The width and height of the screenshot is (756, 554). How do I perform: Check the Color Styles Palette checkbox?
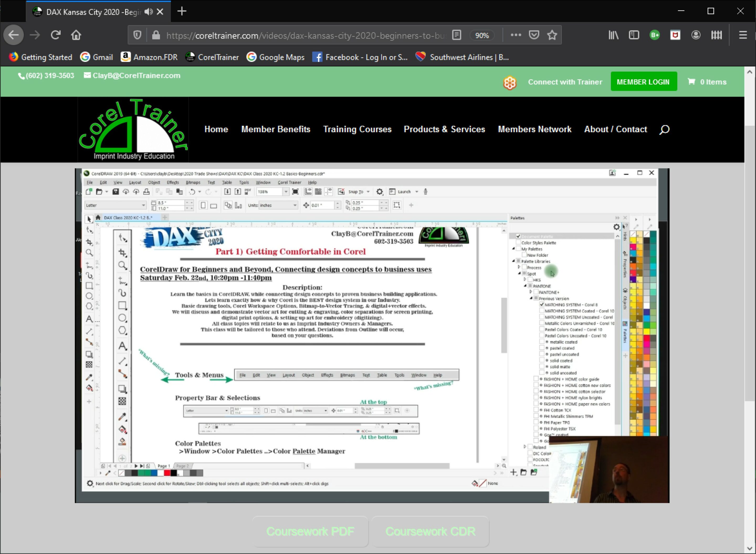point(518,242)
